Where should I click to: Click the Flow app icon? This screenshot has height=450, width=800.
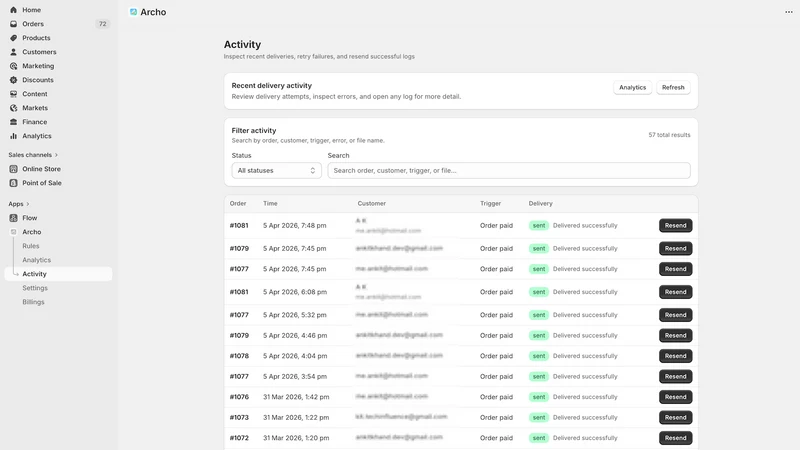coord(13,218)
